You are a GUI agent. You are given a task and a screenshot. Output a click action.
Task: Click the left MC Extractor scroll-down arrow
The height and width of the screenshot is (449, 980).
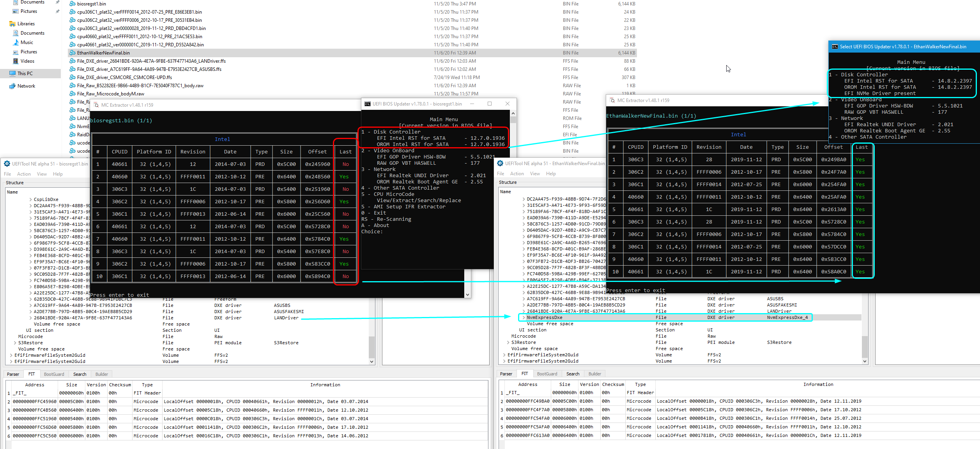[467, 295]
